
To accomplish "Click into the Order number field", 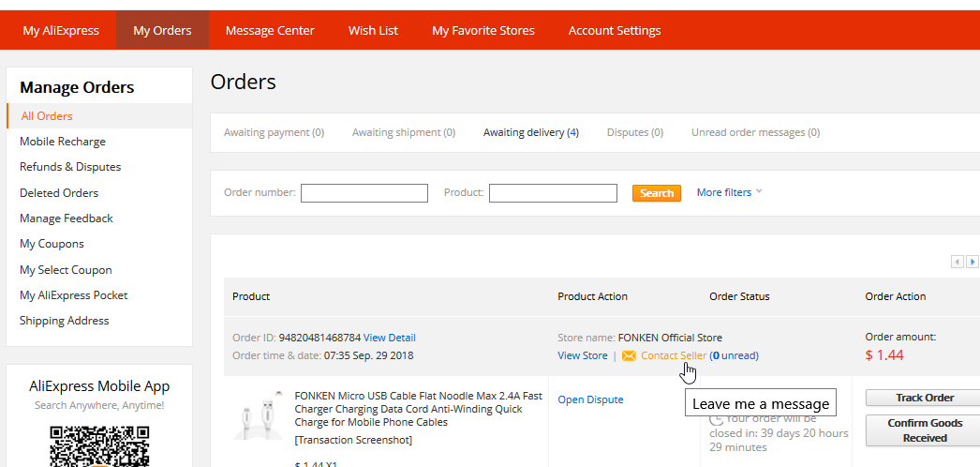I will click(364, 193).
